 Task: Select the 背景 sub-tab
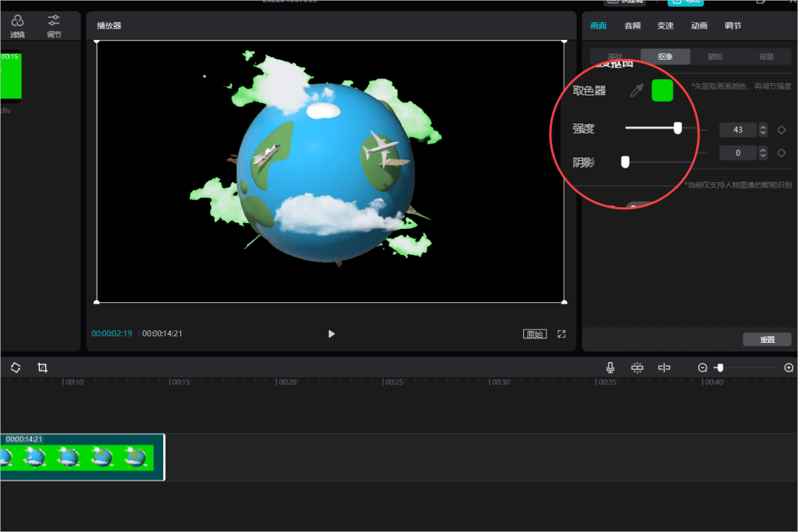(x=766, y=56)
